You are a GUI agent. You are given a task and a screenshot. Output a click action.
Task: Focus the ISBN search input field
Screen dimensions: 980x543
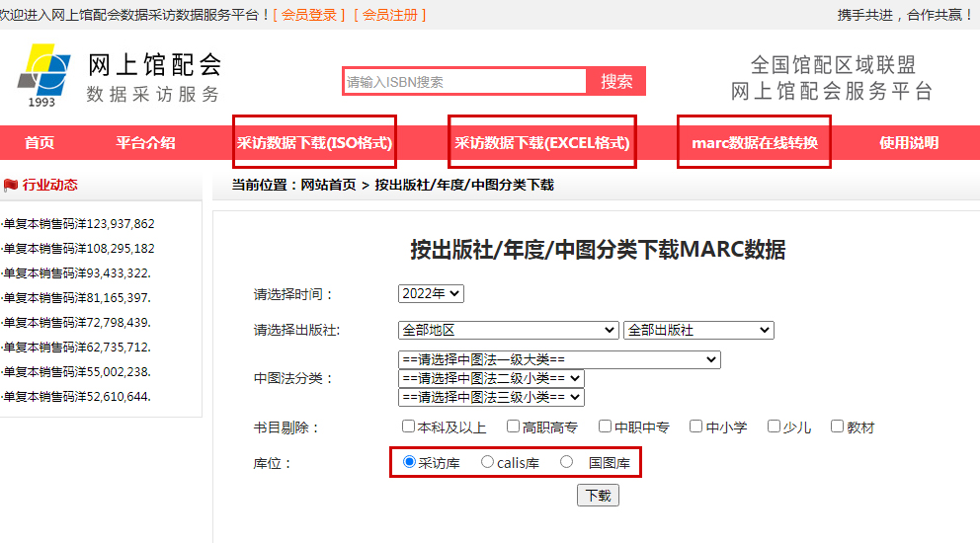click(464, 82)
